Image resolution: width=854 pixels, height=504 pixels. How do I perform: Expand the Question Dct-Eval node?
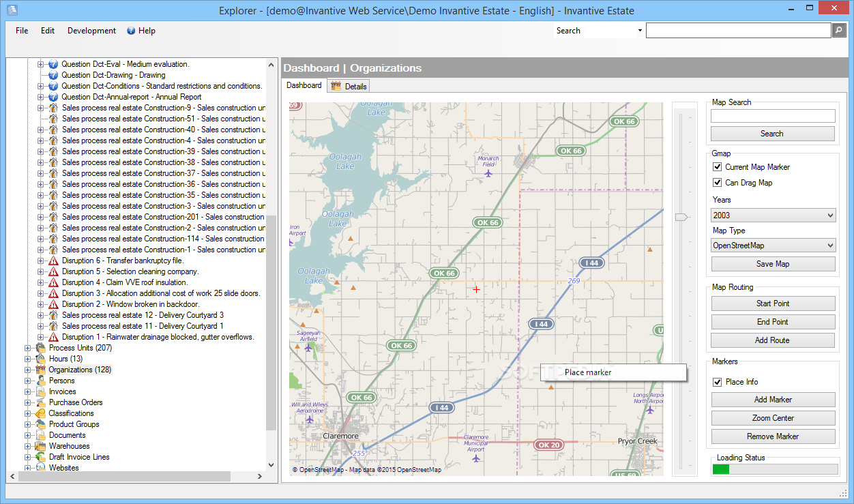(x=40, y=64)
